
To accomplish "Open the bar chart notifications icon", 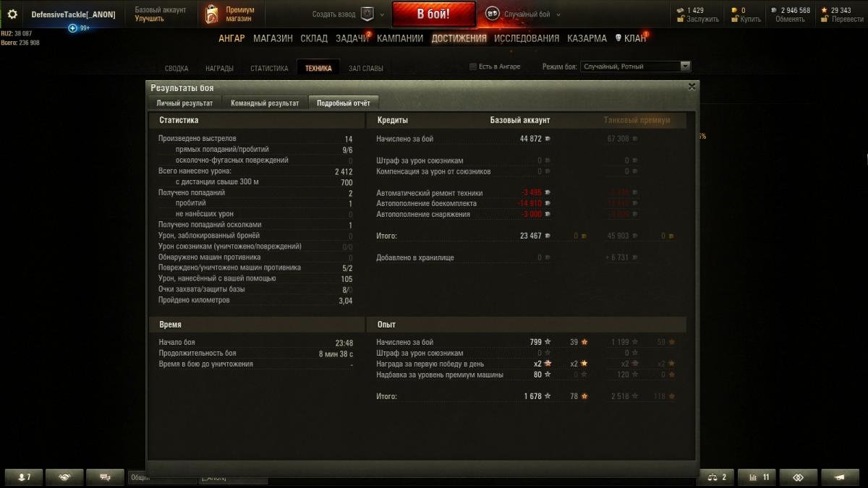I will coord(757,477).
